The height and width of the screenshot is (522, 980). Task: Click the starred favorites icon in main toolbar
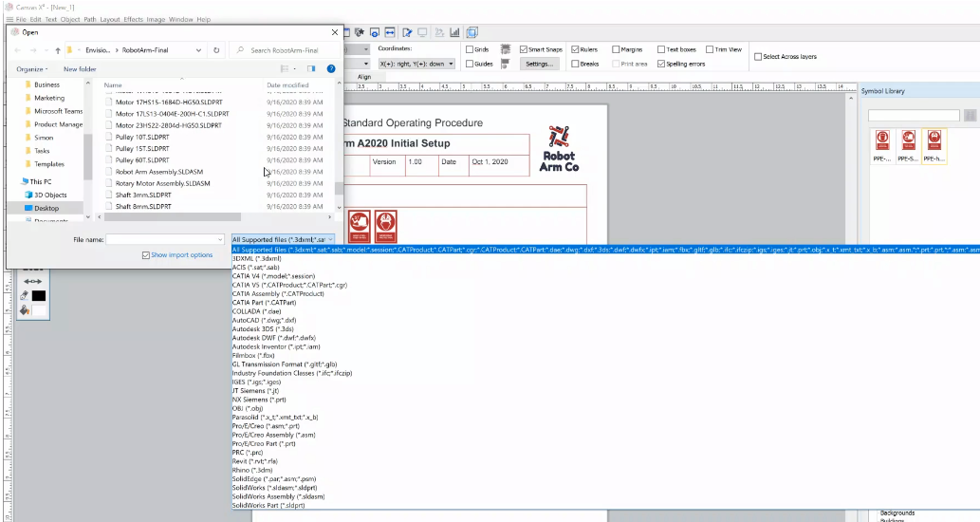point(360,32)
